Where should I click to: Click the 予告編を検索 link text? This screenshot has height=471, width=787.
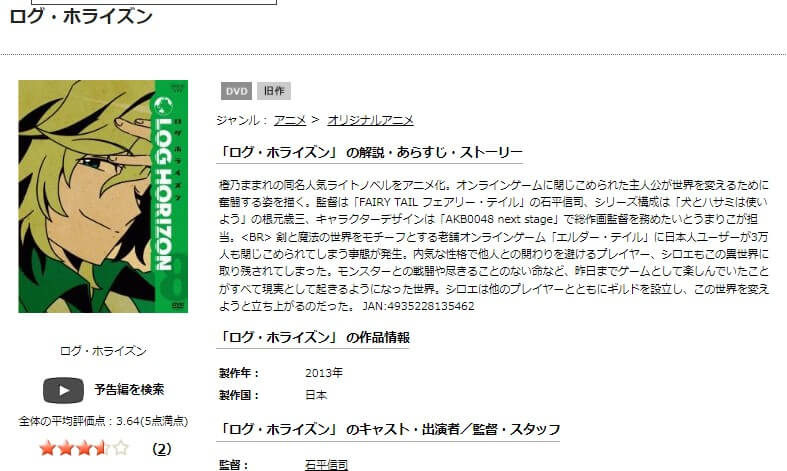point(129,390)
